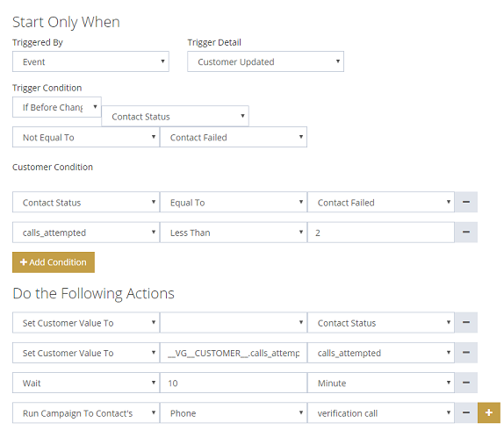Click the Add Condition button
The width and height of the screenshot is (504, 430).
pyautogui.click(x=54, y=262)
